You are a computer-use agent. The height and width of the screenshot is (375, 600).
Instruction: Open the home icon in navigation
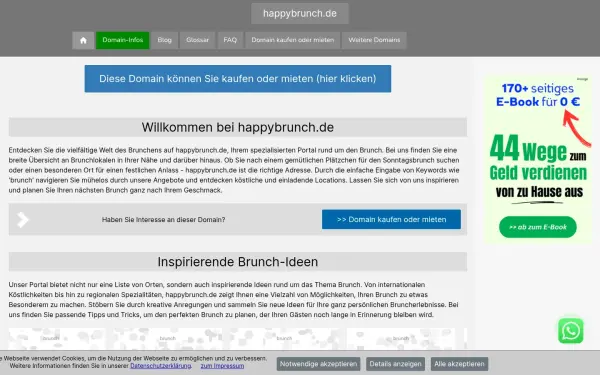click(83, 40)
